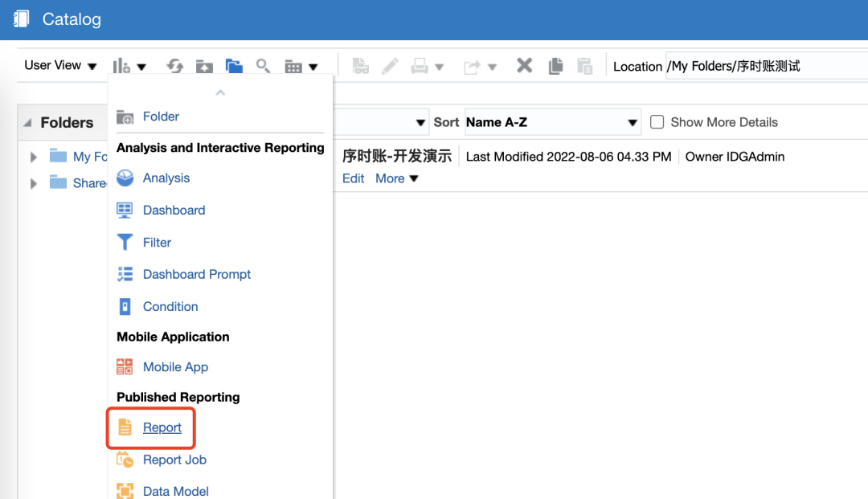Choose Folder from the New menu

[161, 117]
